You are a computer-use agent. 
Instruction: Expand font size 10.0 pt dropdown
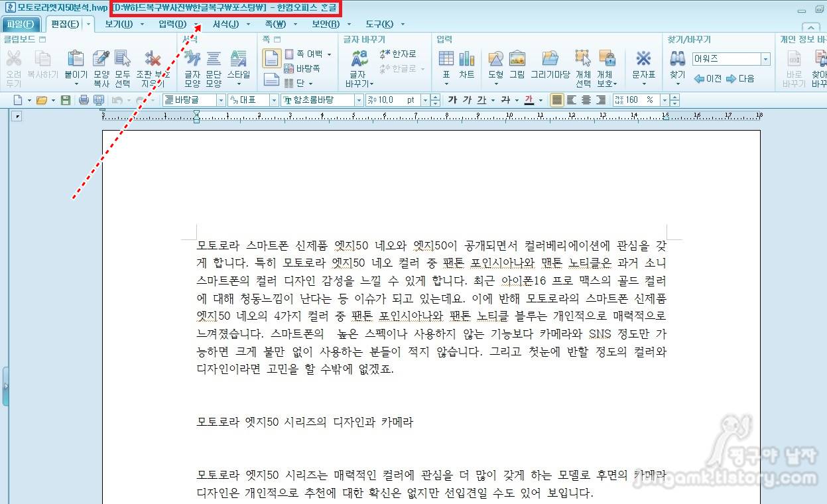[x=424, y=100]
